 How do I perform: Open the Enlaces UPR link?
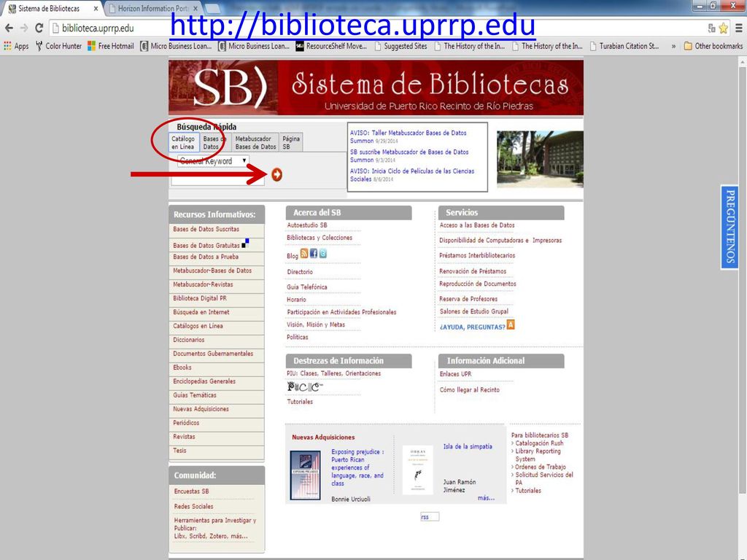[456, 374]
